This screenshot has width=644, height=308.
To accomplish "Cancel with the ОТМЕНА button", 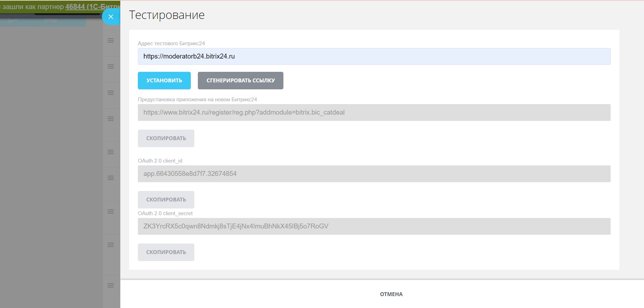I will (x=391, y=294).
